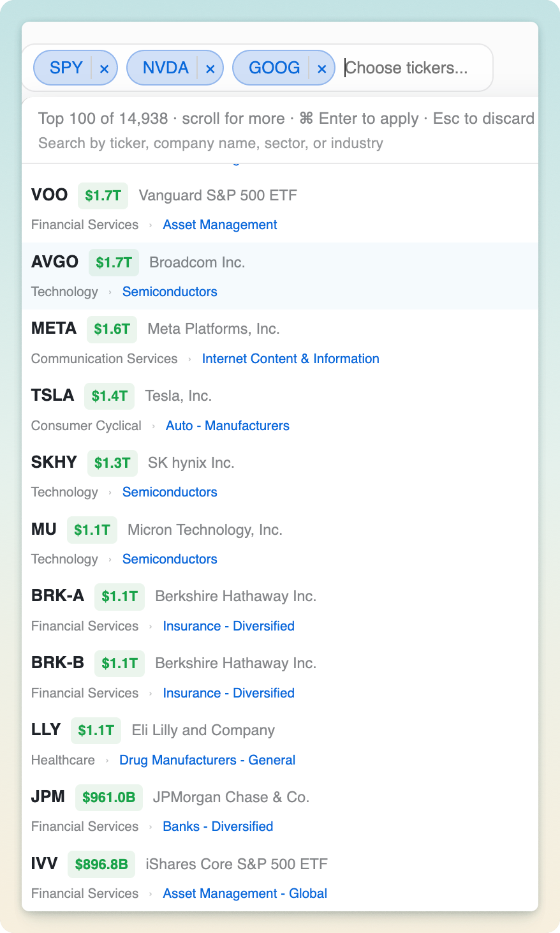This screenshot has height=933, width=560.
Task: Click Micron Technology, Inc. company name
Action: pos(205,530)
